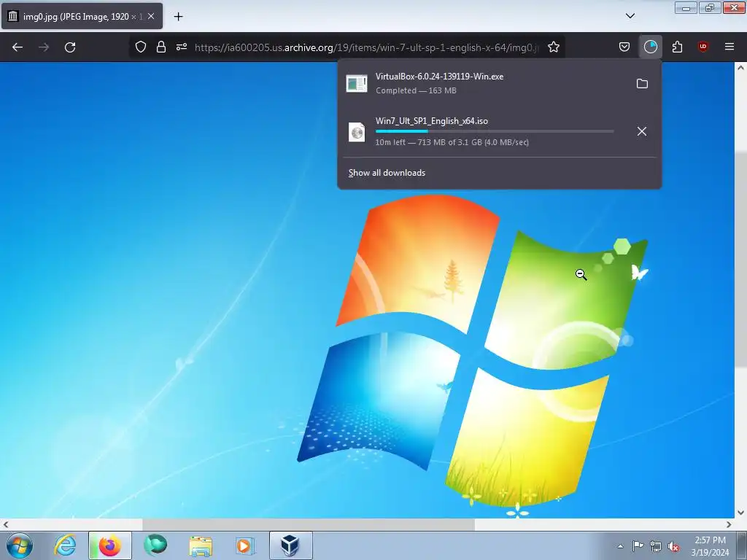This screenshot has height=560, width=747.
Task: Open VirtualBox from the taskbar
Action: (290, 545)
